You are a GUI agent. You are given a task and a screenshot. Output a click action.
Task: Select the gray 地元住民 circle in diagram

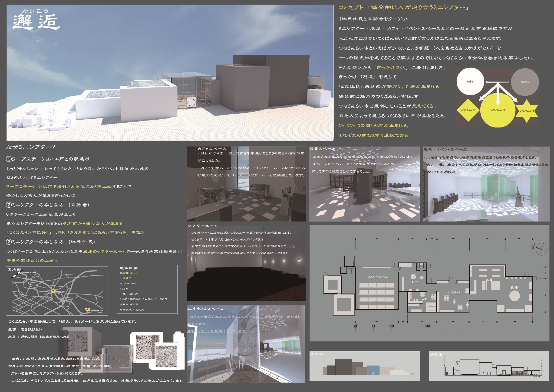coord(525,82)
